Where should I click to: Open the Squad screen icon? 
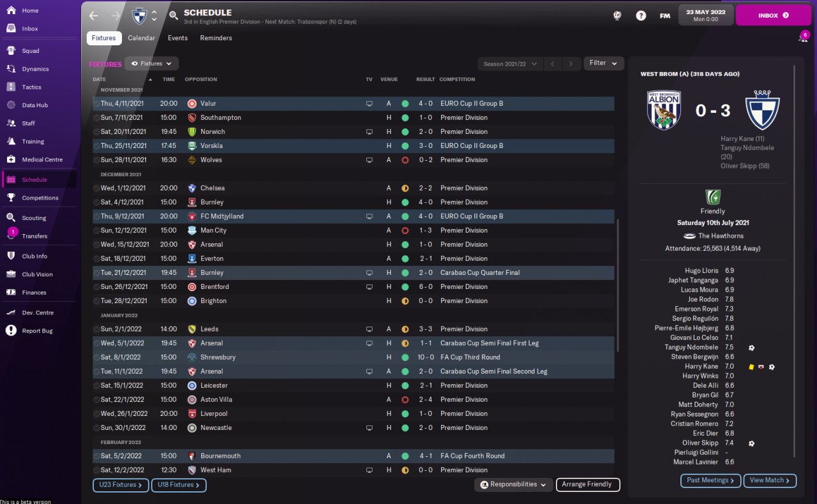(x=11, y=50)
